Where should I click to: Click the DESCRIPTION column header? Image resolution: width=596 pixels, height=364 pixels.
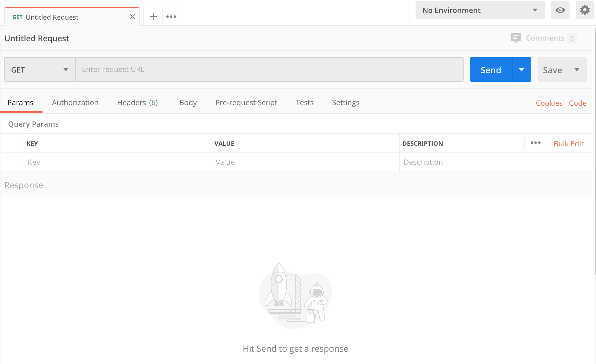pyautogui.click(x=423, y=144)
